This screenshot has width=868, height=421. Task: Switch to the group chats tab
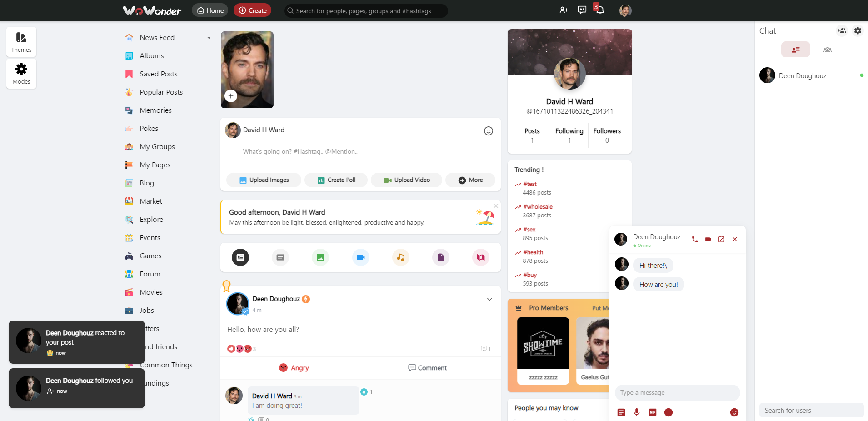click(x=827, y=50)
